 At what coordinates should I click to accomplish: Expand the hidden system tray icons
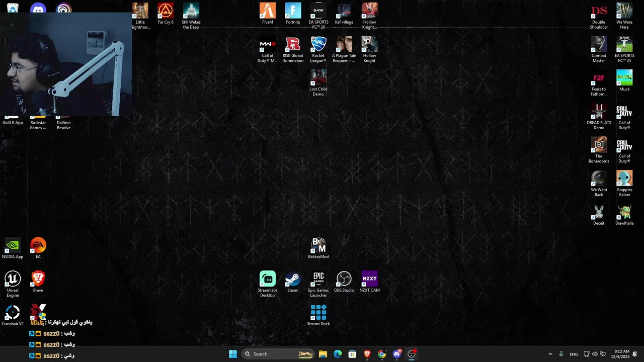point(550,354)
